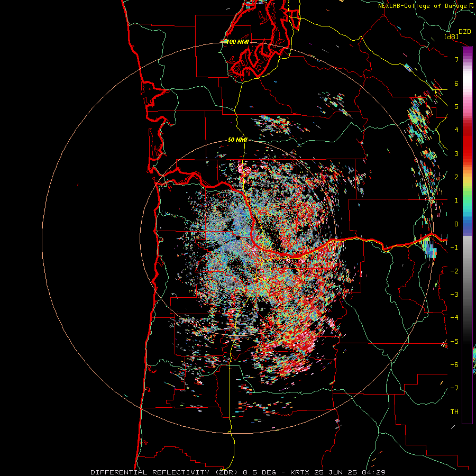
Task: Click the 'TH' threshold label on scale
Action: click(454, 412)
